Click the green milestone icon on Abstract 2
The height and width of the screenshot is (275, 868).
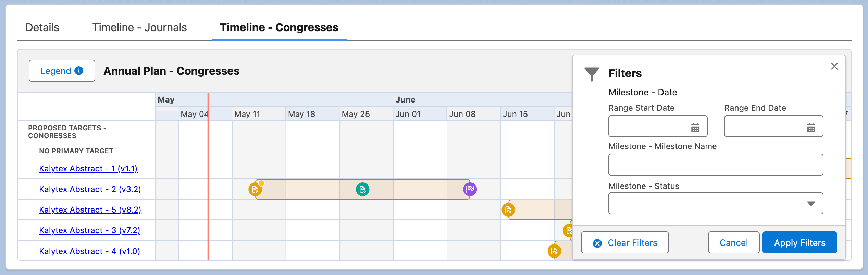click(362, 189)
